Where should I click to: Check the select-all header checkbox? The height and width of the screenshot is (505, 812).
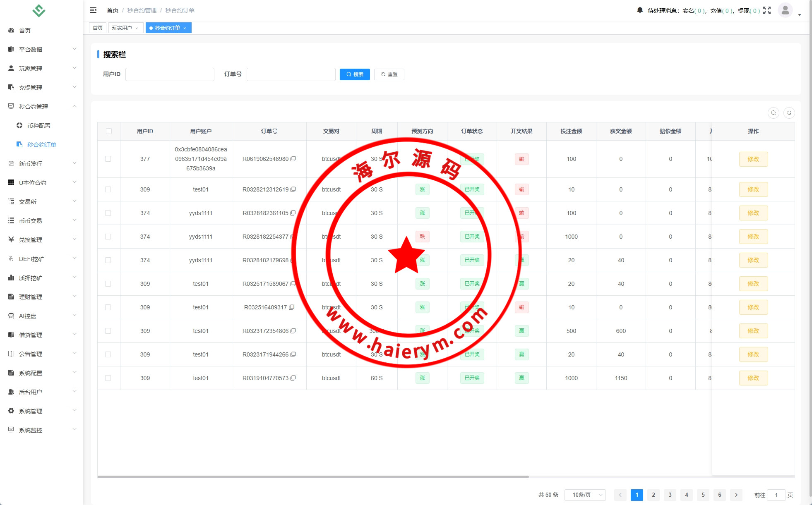[109, 131]
